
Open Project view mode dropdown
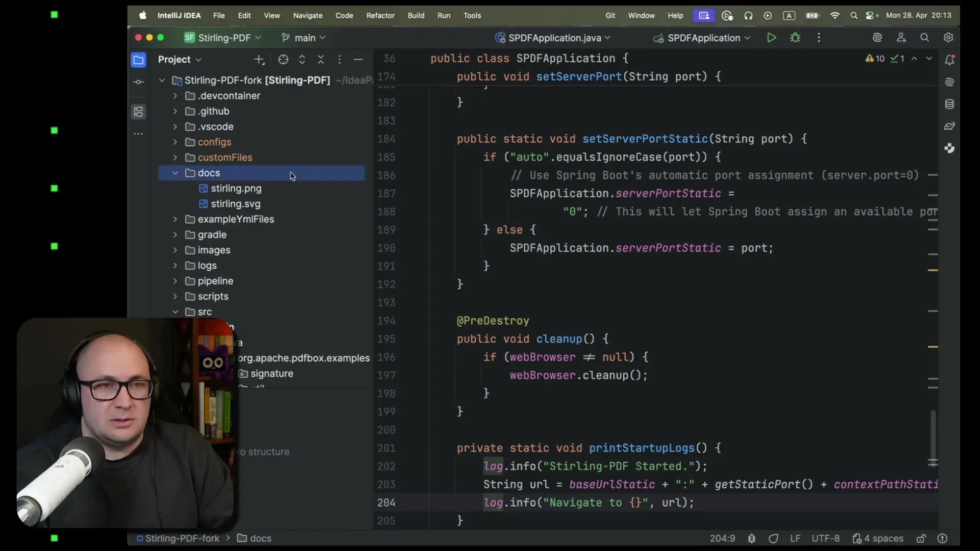pos(180,60)
